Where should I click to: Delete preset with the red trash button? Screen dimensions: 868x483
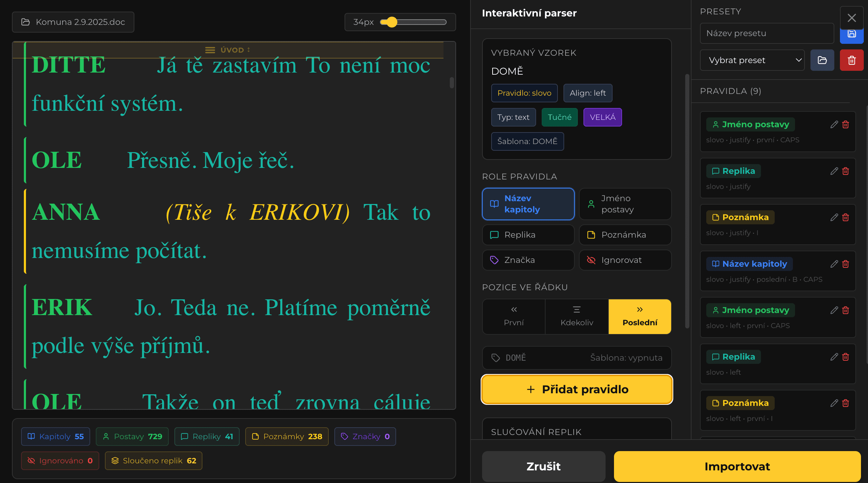point(852,60)
